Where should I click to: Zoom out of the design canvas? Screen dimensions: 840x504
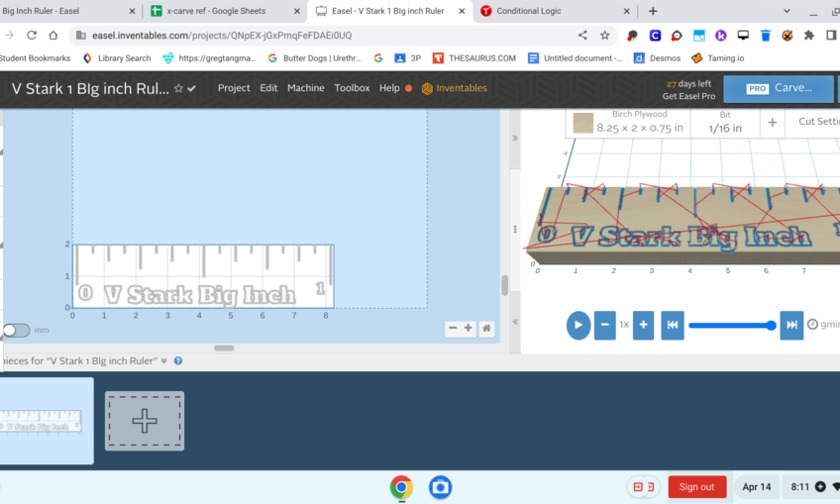tap(453, 329)
